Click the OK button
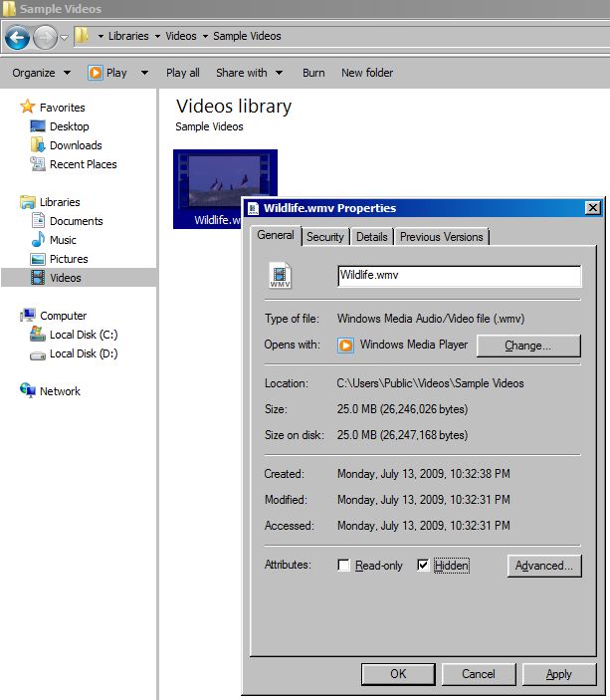The height and width of the screenshot is (700, 610). (x=398, y=674)
